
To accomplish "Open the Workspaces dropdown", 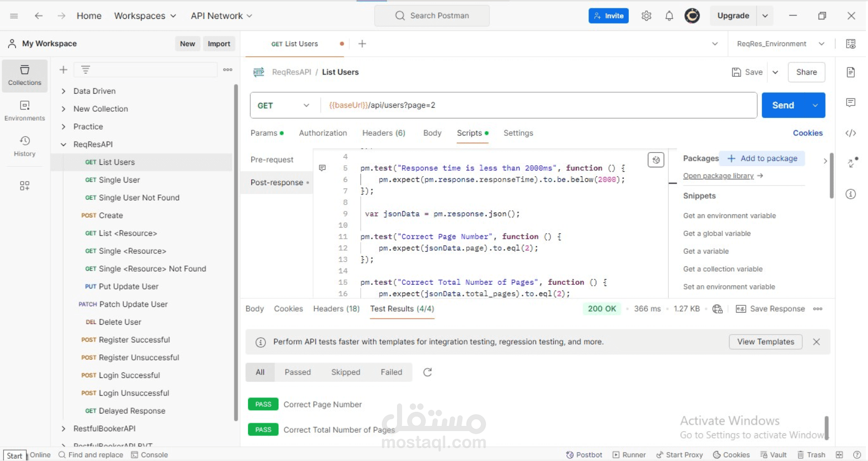I will tap(145, 16).
